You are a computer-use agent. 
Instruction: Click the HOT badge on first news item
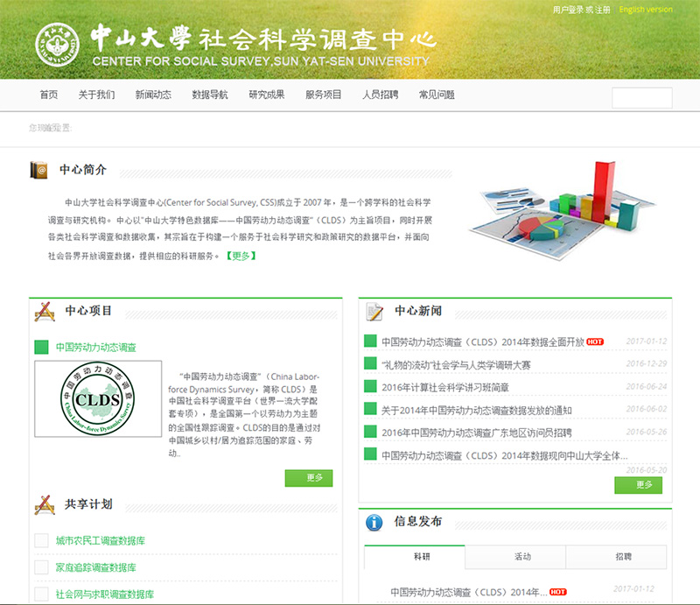click(x=595, y=341)
